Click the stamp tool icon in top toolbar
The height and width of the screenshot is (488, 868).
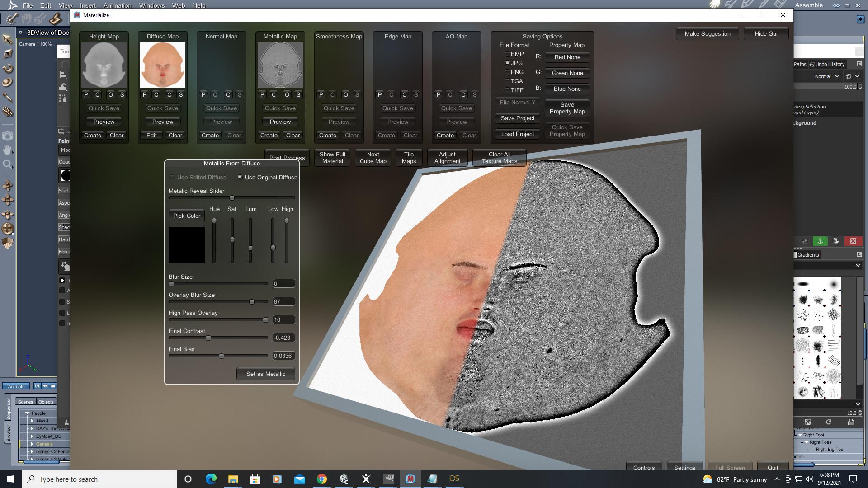(x=55, y=19)
